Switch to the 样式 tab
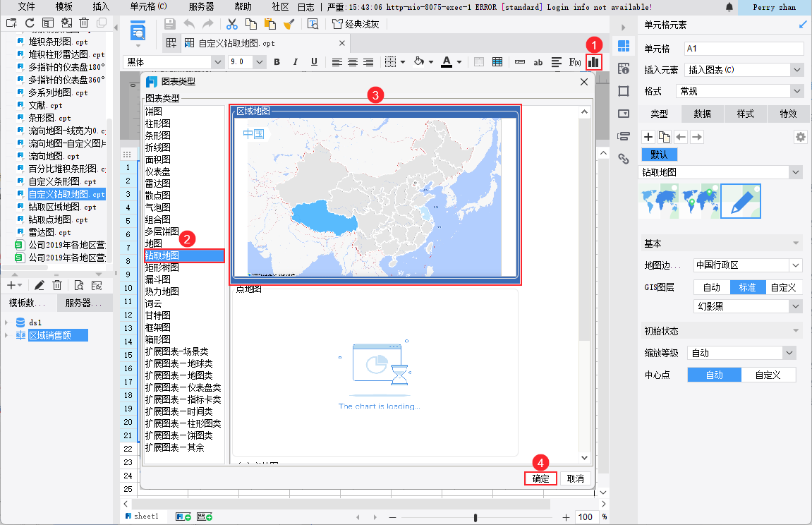 (x=745, y=114)
